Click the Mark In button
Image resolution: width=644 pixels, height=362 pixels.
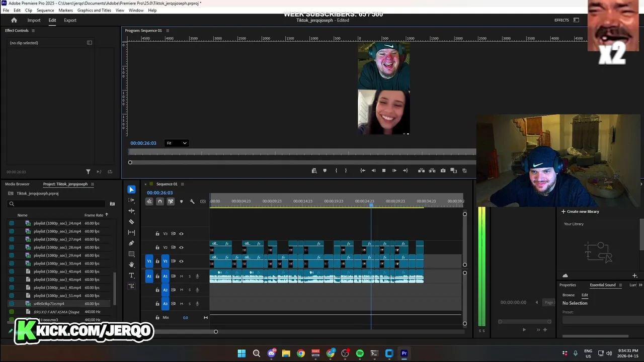[x=336, y=170]
